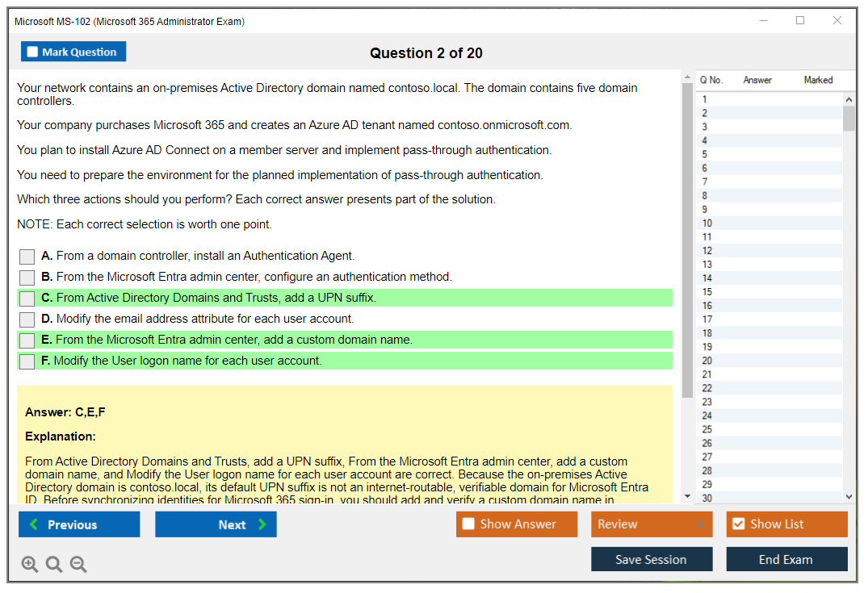The image size is (868, 593).
Task: Click End Exam button
Action: (786, 559)
